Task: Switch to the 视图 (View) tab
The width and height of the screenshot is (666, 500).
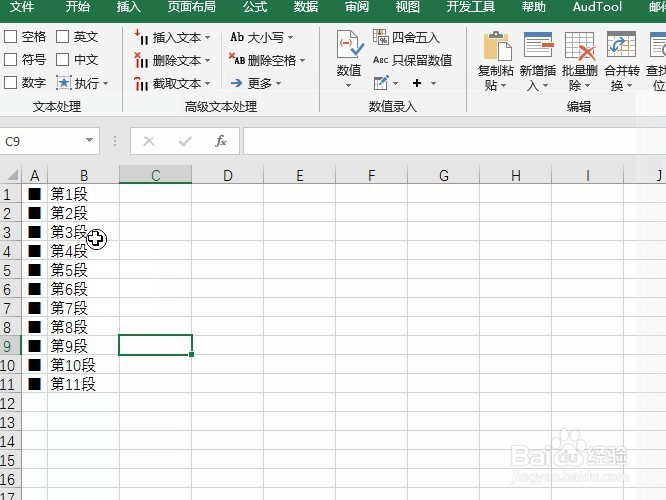Action: 408,7
